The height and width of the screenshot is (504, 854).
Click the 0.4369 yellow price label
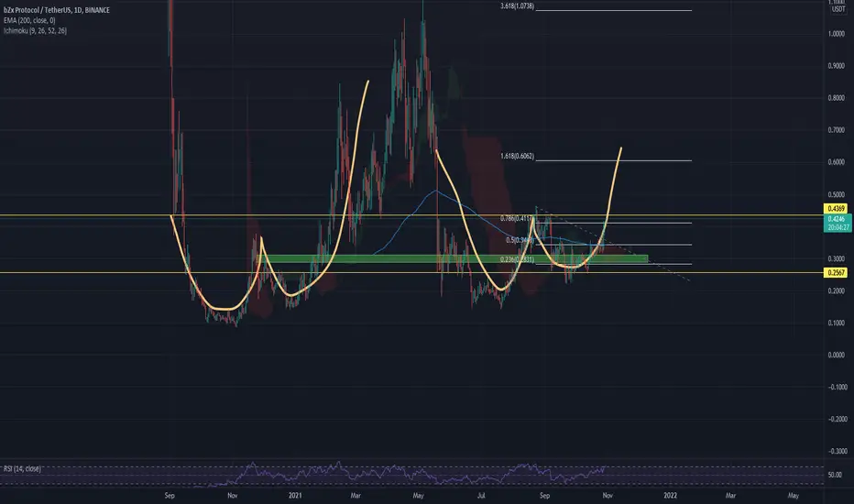click(836, 208)
